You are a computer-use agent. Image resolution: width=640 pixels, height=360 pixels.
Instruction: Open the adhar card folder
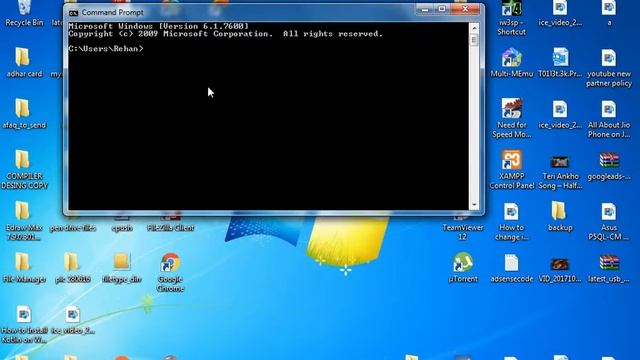click(x=24, y=62)
